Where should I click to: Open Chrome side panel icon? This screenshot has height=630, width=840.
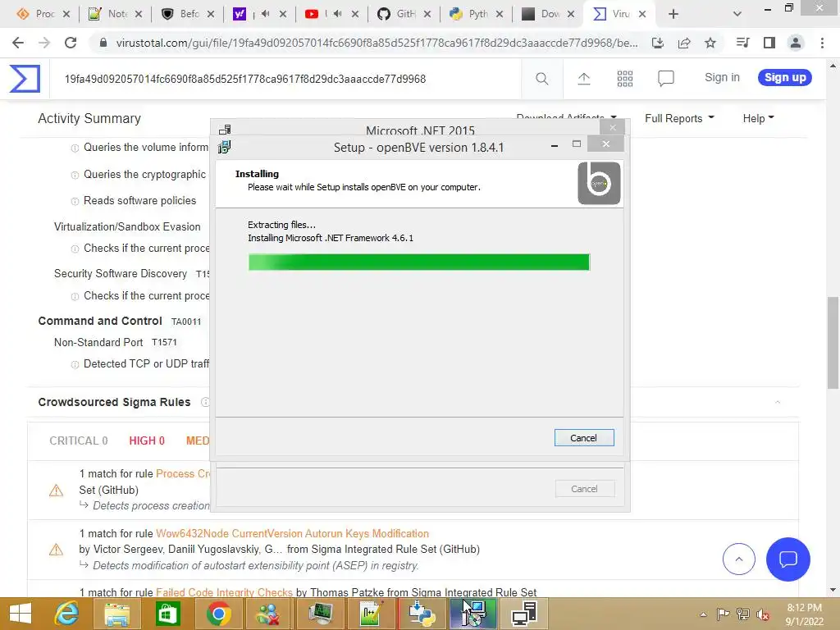point(769,43)
